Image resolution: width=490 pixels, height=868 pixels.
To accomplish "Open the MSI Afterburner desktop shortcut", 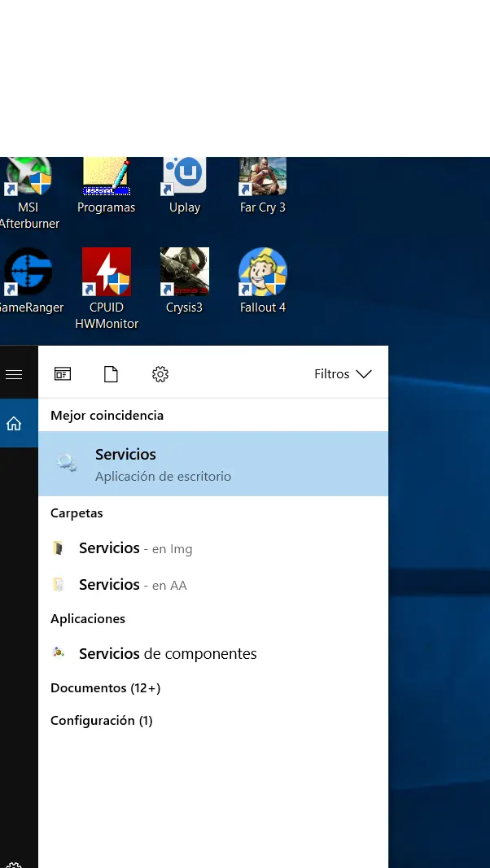I will tap(28, 193).
